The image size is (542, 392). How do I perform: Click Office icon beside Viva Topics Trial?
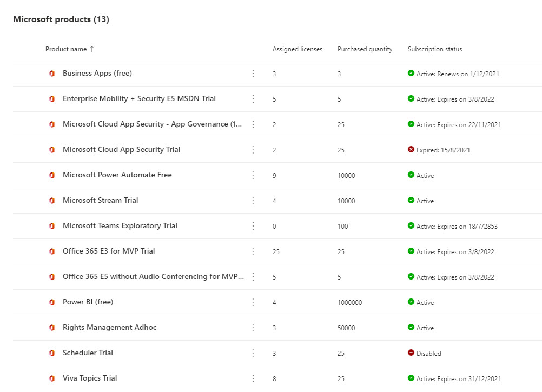pyautogui.click(x=52, y=378)
